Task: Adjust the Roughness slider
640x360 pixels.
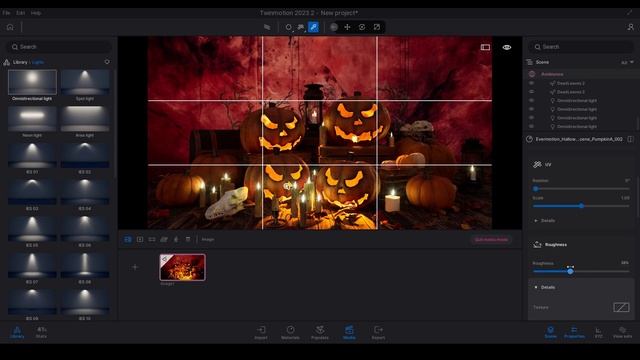Action: pyautogui.click(x=581, y=271)
